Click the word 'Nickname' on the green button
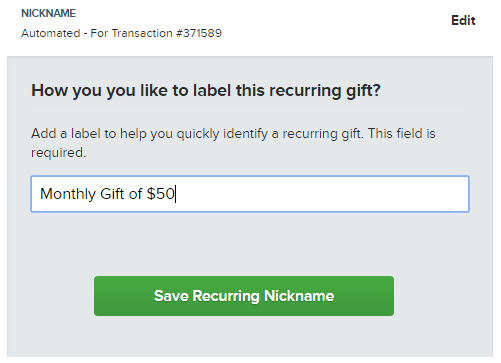Screen dimensions: 501x363 click(x=299, y=296)
